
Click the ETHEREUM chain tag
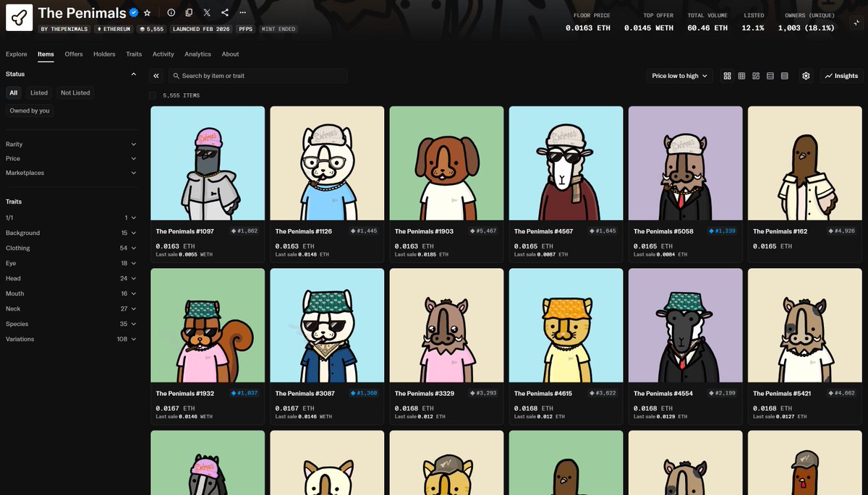point(113,29)
